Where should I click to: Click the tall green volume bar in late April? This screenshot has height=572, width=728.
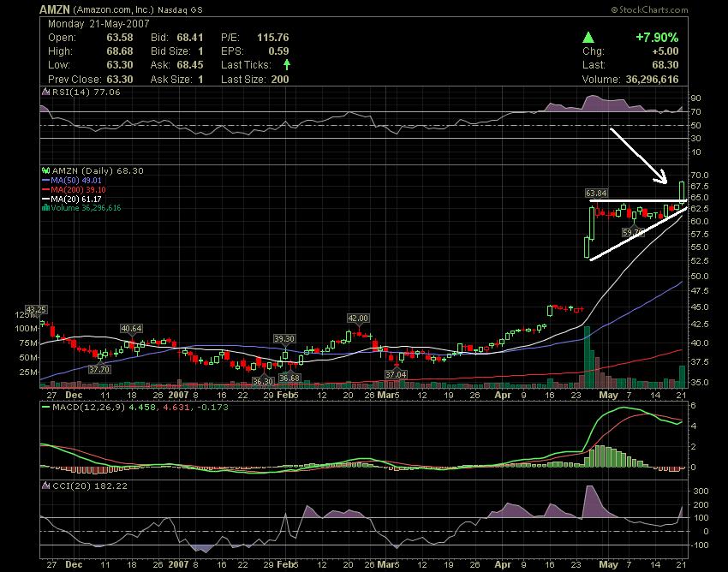[x=587, y=357]
